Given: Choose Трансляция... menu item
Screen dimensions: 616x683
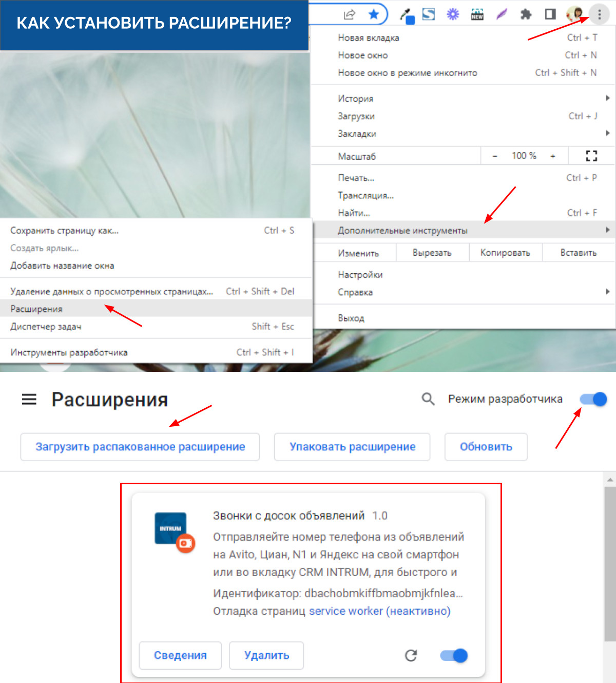Looking at the screenshot, I should coord(463,195).
